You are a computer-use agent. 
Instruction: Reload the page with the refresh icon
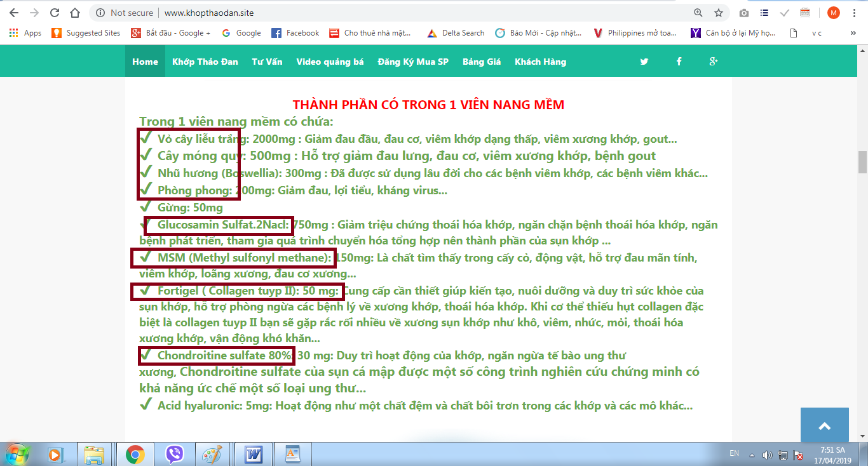point(55,13)
